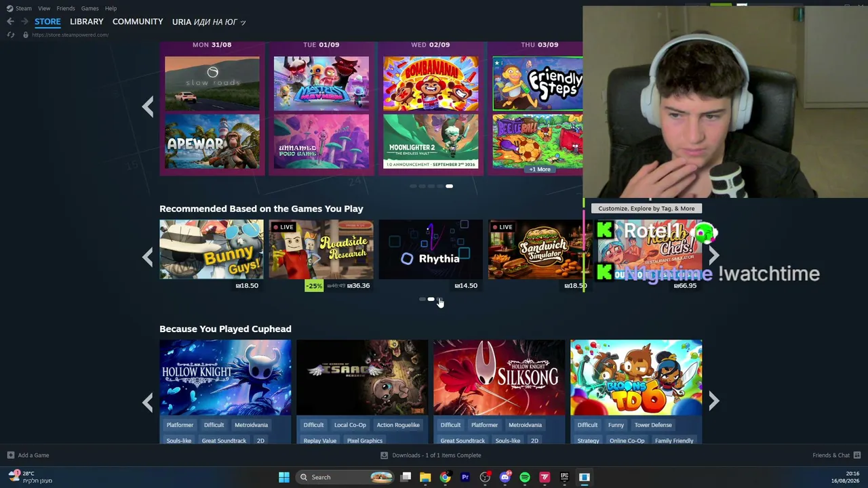The width and height of the screenshot is (868, 488).
Task: Open the Friends & Chat icon
Action: pyautogui.click(x=857, y=455)
